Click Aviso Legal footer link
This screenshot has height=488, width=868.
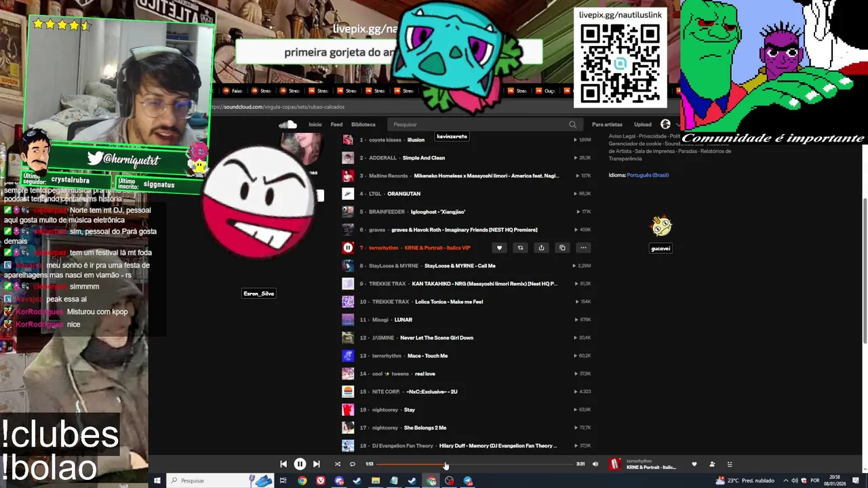click(x=622, y=136)
